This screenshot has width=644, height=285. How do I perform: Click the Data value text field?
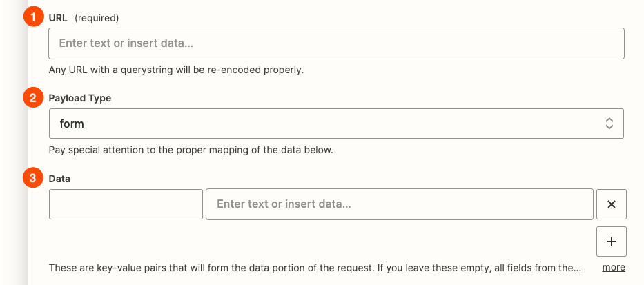[x=399, y=204]
